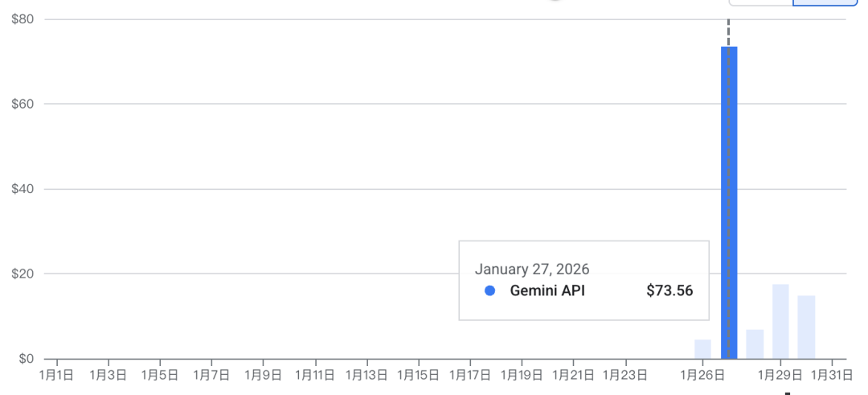Click the $40 y-axis label
868x395 pixels.
click(23, 189)
